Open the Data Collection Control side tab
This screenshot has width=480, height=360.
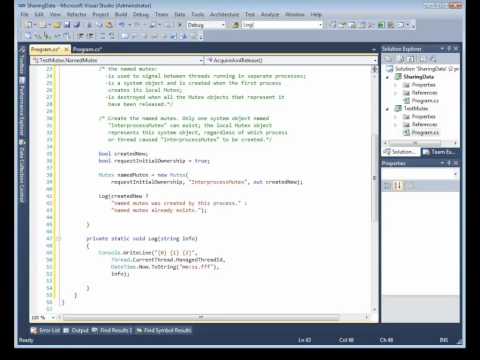(22, 171)
